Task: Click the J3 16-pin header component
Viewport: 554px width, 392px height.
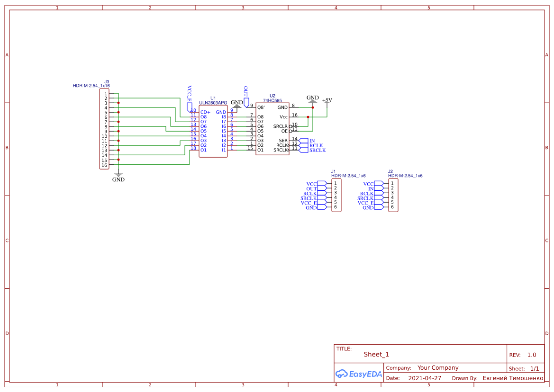Action: [104, 129]
